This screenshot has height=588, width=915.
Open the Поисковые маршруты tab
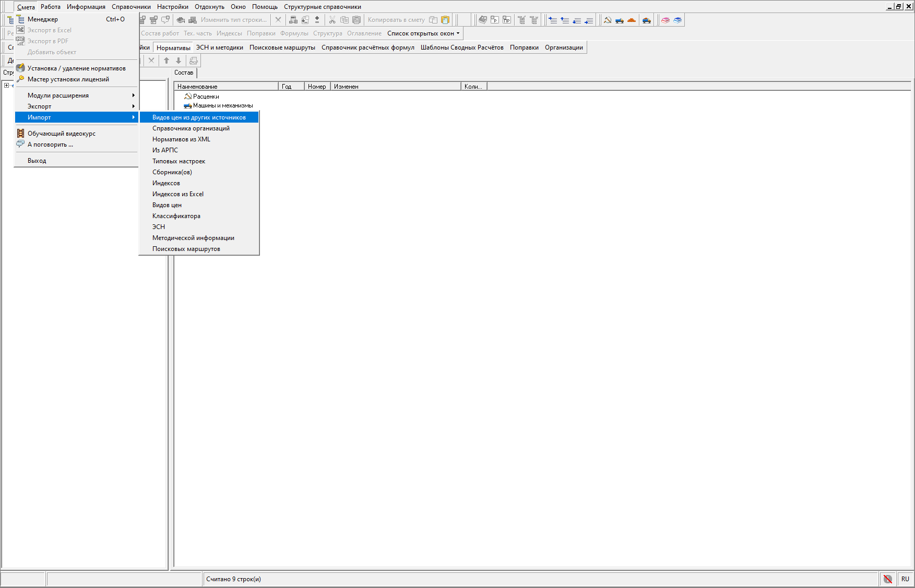(282, 47)
